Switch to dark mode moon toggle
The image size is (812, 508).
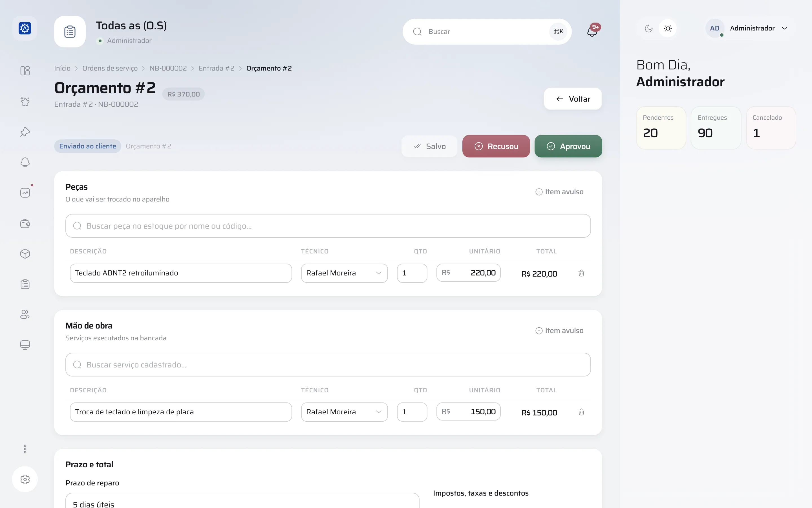click(x=648, y=29)
